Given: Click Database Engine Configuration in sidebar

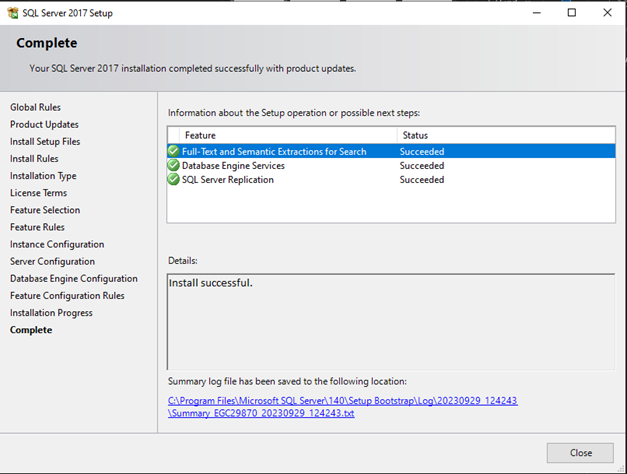Looking at the screenshot, I should coord(74,279).
